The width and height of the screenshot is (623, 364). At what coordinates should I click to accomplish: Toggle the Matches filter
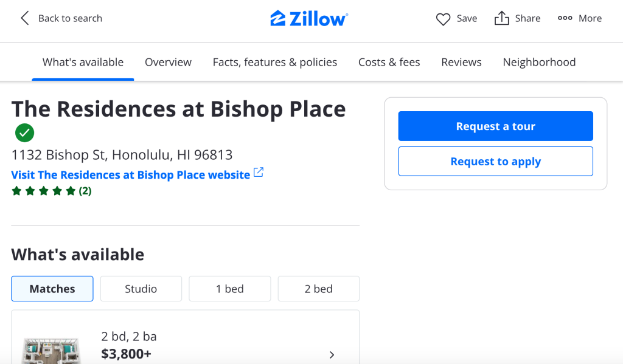pyautogui.click(x=52, y=289)
